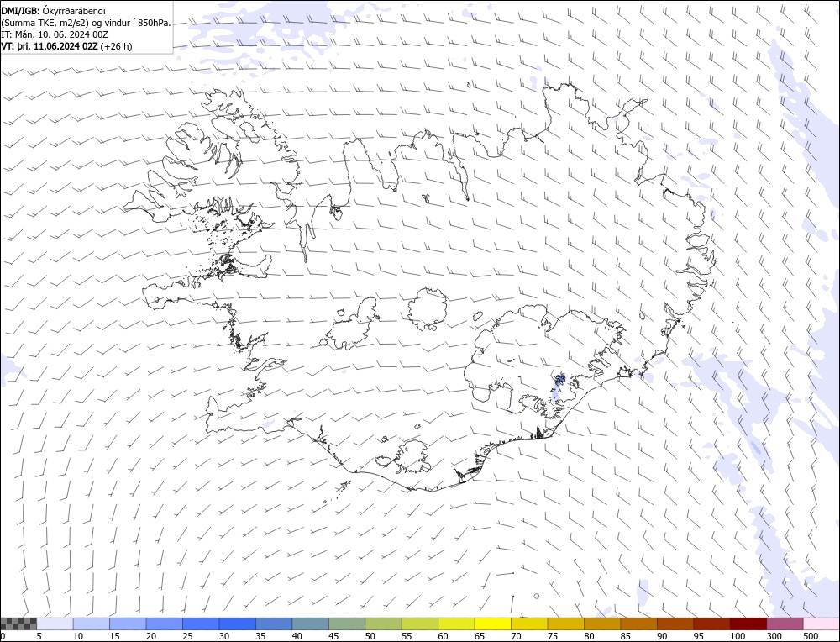
Task: Click 'VT: þri. 11.06.2024 02Z (+26 h)' text
Action: point(66,46)
